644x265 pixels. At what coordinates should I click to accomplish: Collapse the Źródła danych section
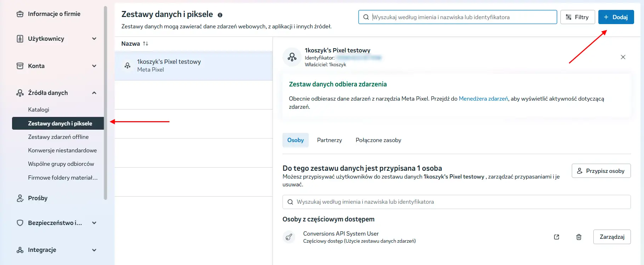click(x=94, y=93)
